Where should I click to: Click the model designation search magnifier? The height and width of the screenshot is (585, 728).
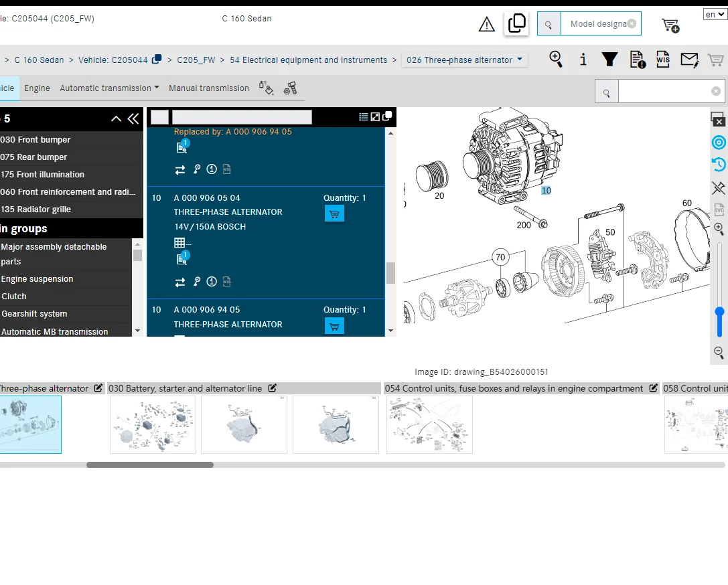point(549,24)
